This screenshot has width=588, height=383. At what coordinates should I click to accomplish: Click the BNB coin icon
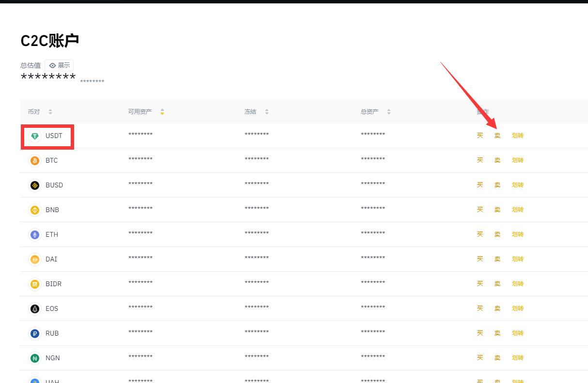[35, 210]
